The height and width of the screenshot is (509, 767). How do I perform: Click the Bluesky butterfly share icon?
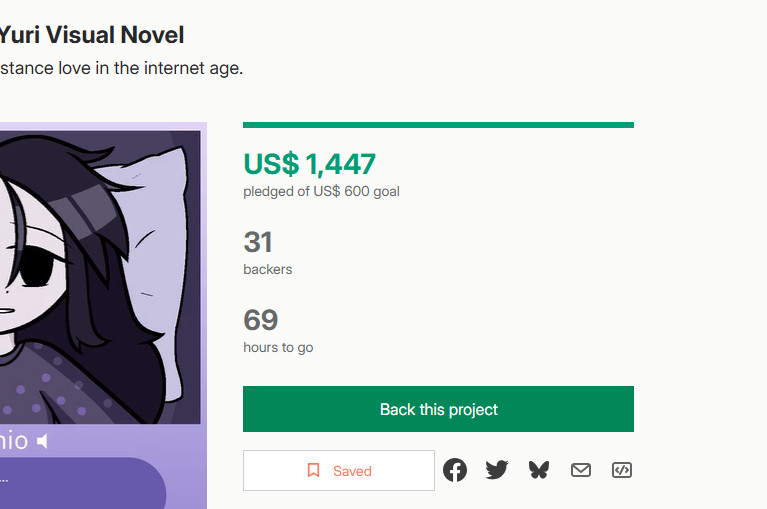539,470
